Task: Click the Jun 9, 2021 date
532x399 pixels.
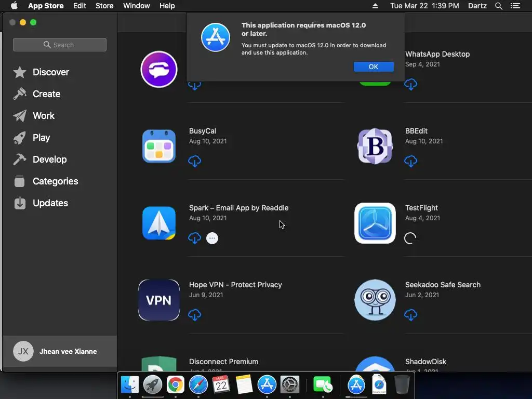Action: (206, 295)
